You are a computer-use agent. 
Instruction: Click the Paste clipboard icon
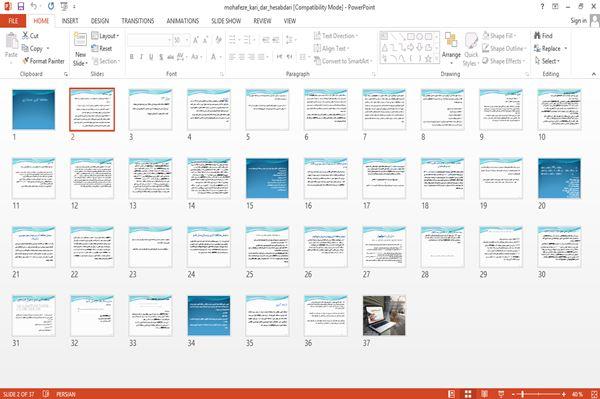[x=11, y=41]
